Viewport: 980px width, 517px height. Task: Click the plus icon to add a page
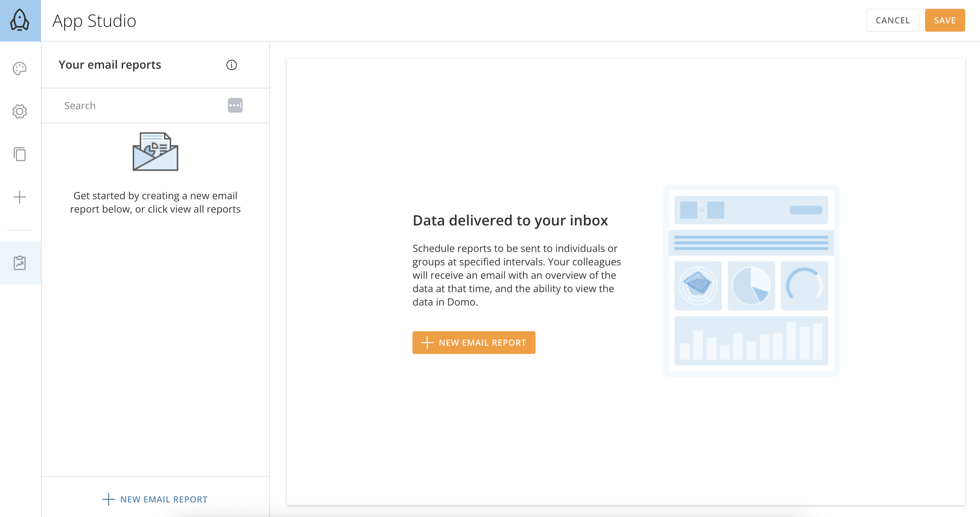click(x=19, y=197)
